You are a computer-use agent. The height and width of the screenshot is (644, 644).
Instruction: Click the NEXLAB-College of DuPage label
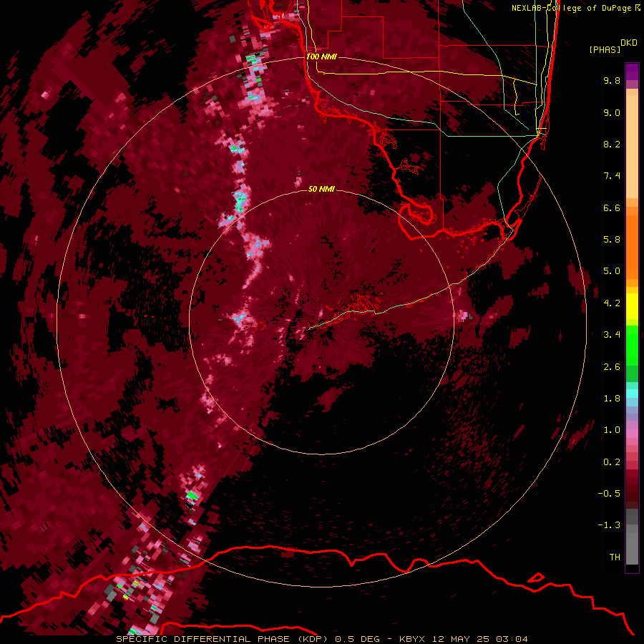(571, 8)
